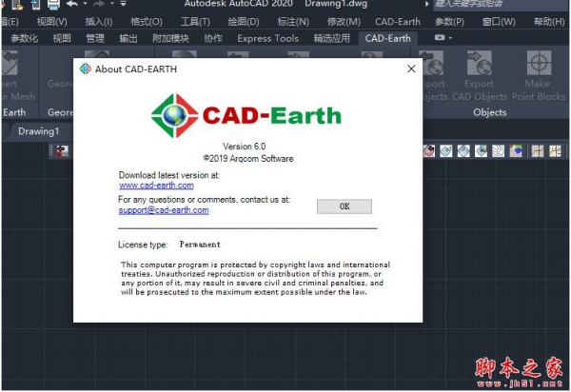
Task: Switch to the 管理 ribbon tab
Action: tap(95, 38)
